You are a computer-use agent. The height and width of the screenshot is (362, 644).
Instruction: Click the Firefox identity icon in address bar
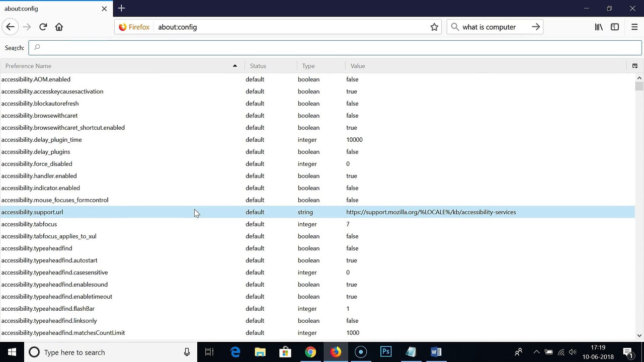tap(134, 27)
